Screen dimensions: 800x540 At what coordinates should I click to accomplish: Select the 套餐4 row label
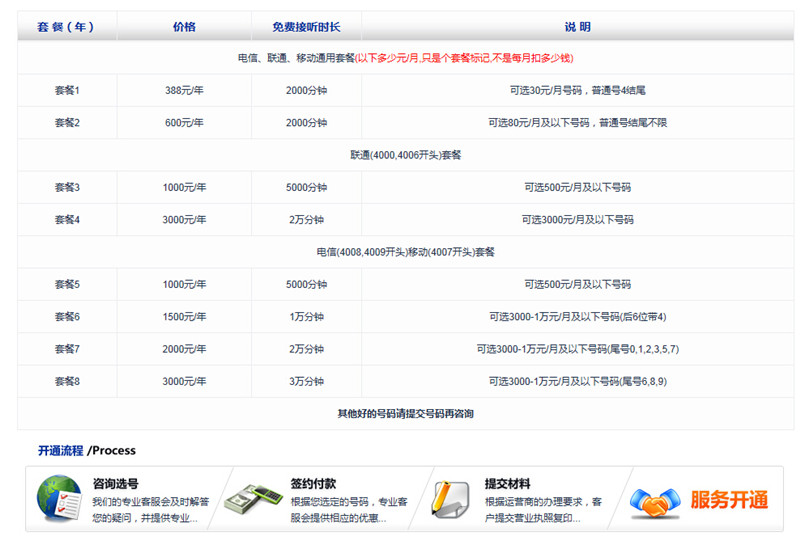(67, 220)
